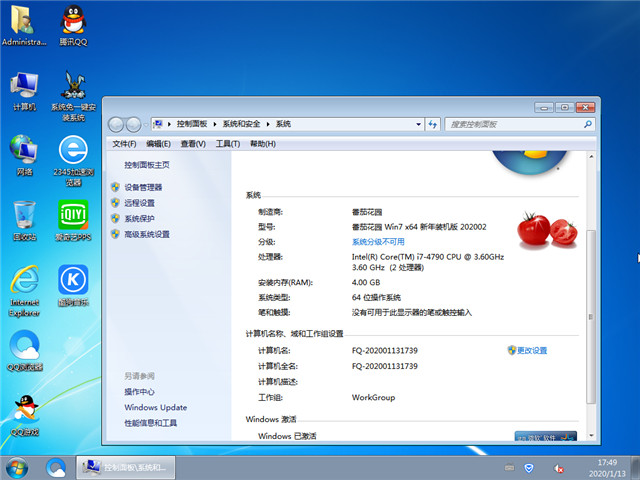The width and height of the screenshot is (640, 480).
Task: Refresh the control panel address bar
Action: coord(433,124)
